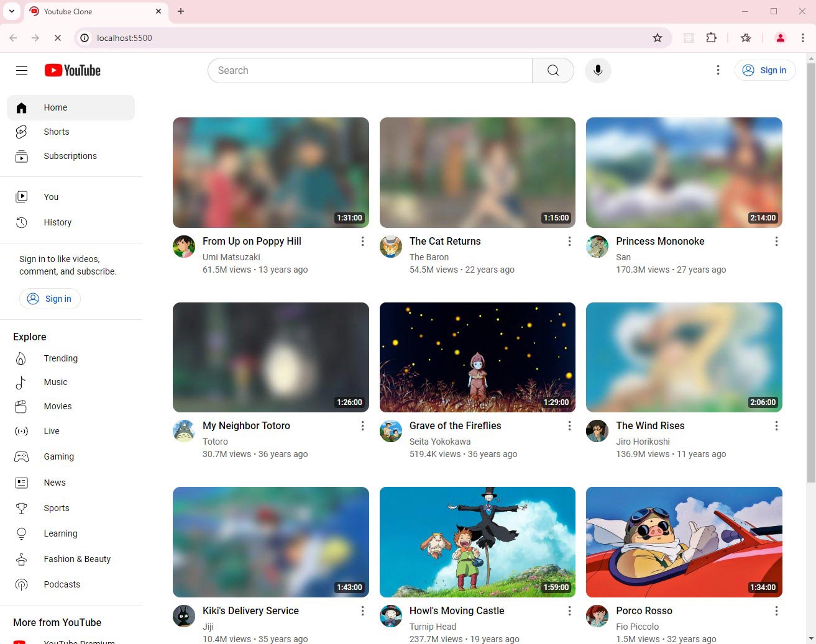816x644 pixels.
Task: Click the Home sidebar icon
Action: coord(22,107)
